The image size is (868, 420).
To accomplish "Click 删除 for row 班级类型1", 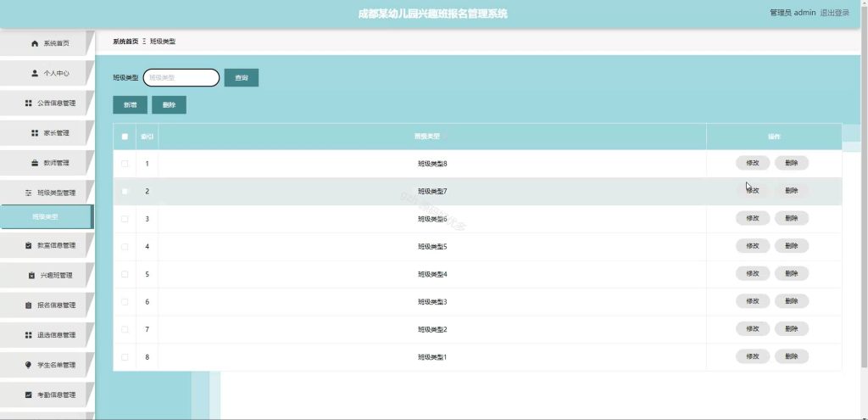I will pyautogui.click(x=792, y=357).
